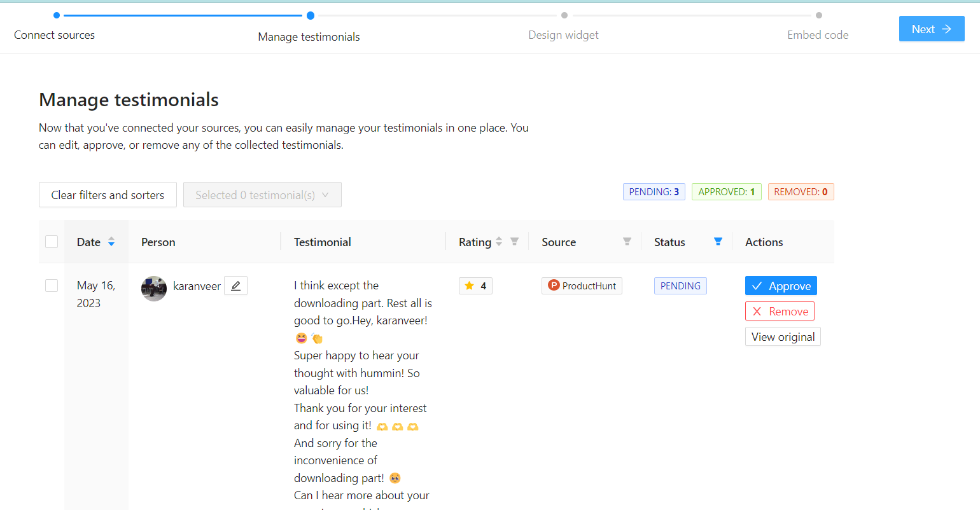The image size is (980, 510).
Task: Click karanveer's profile avatar
Action: tap(154, 289)
